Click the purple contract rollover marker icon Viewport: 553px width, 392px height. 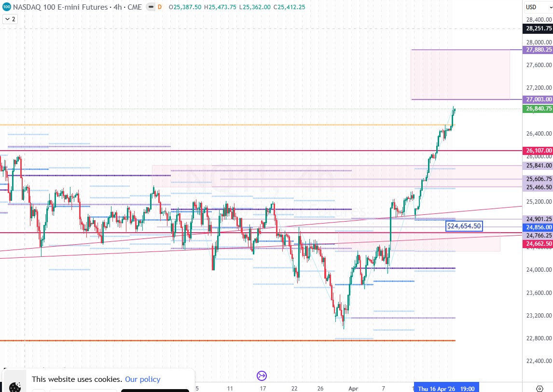262,376
